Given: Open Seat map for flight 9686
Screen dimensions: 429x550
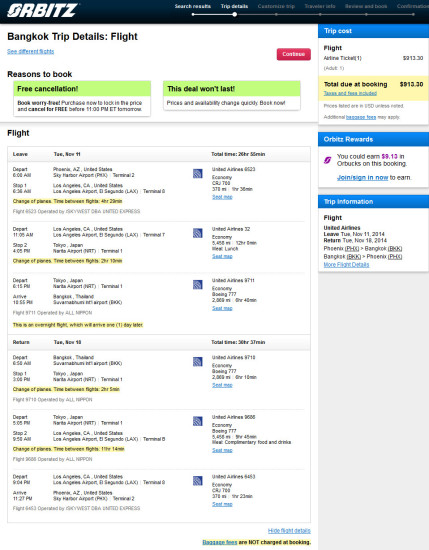Looking at the screenshot, I should [222, 450].
